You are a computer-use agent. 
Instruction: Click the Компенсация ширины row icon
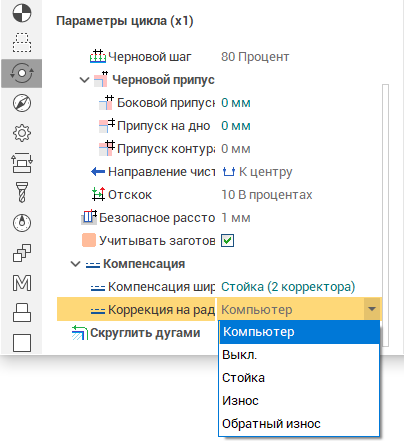point(98,288)
